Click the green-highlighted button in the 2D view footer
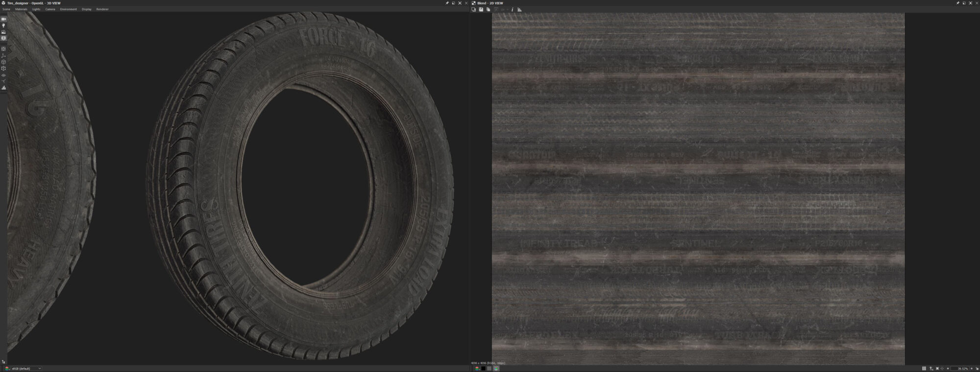The image size is (980, 372). tap(496, 369)
